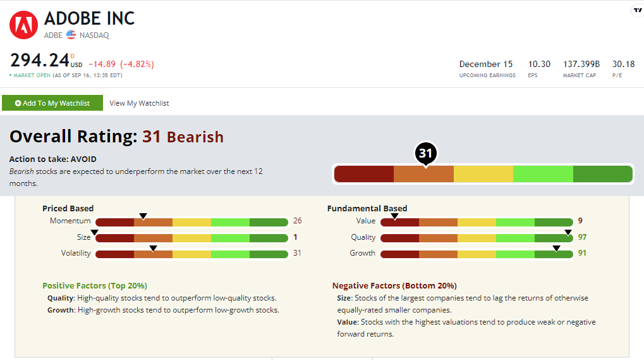Screen dimensions: 644x360
Task: Click the Value rating bar
Action: pos(477,222)
